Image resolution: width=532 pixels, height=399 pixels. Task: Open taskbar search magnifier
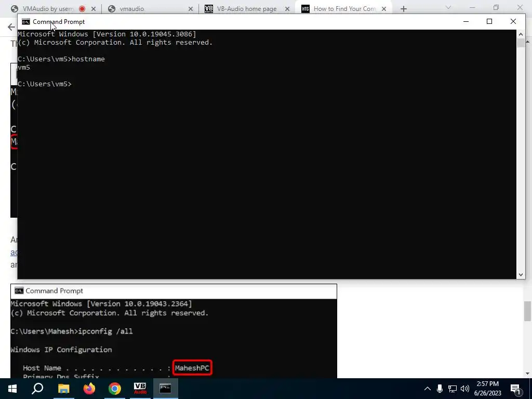click(37, 389)
